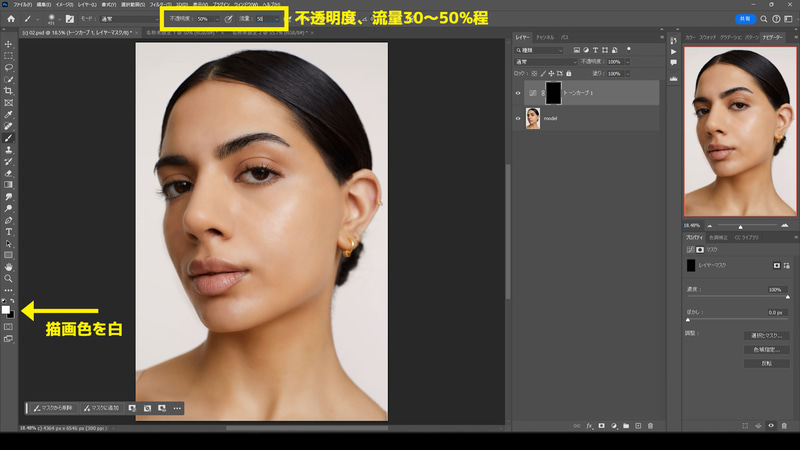The height and width of the screenshot is (450, 800).
Task: Hide the model layer
Action: coord(518,118)
